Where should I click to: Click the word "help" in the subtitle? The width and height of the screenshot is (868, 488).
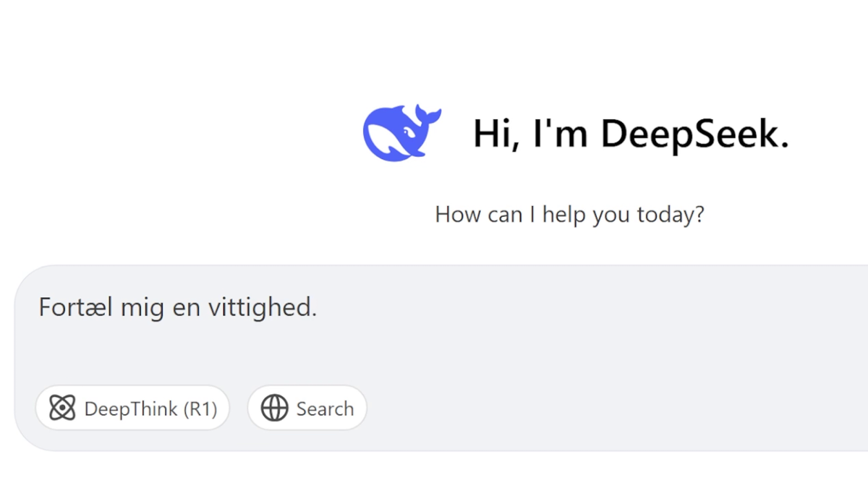click(565, 215)
